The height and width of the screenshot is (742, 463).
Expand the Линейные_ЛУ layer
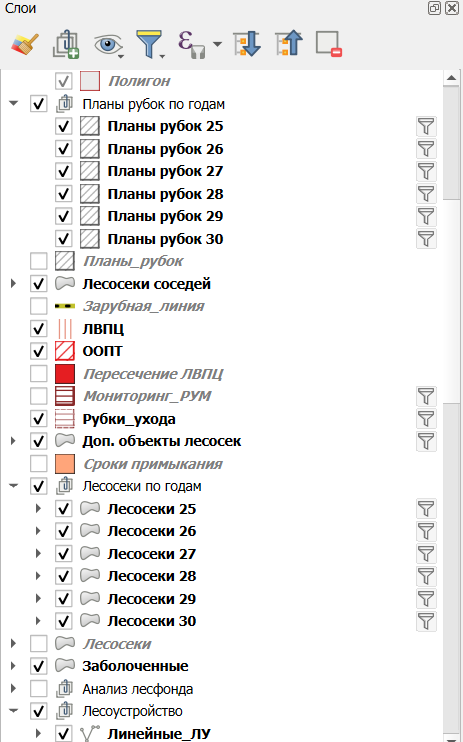pyautogui.click(x=38, y=733)
